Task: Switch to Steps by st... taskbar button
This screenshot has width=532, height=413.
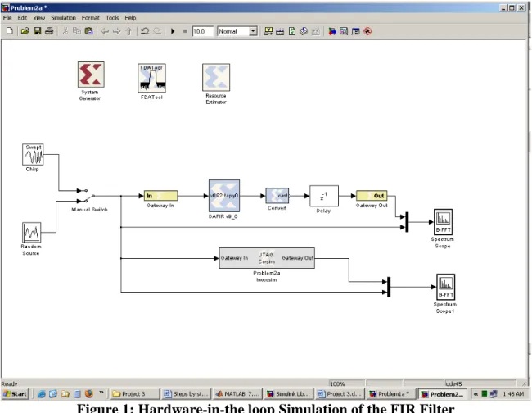Action: pos(187,394)
